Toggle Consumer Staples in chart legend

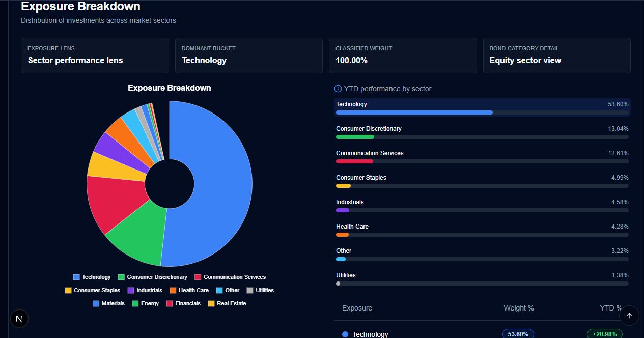(93, 290)
